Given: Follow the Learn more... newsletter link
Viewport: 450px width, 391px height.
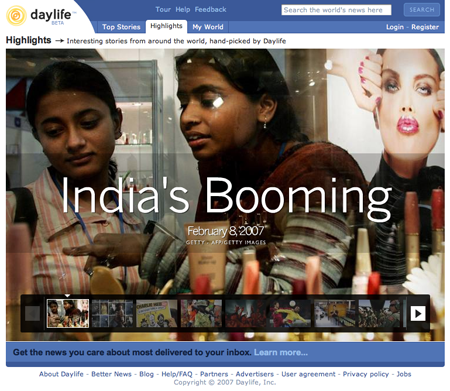Looking at the screenshot, I should [281, 352].
